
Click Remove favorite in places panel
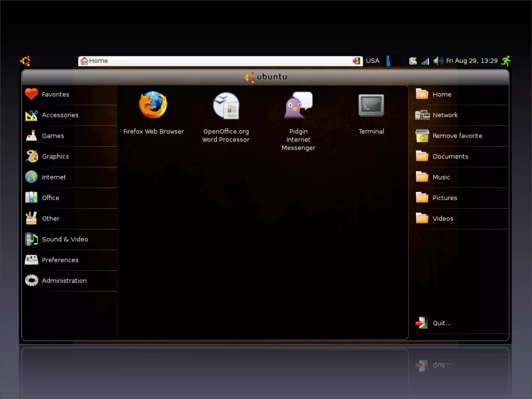pos(457,136)
